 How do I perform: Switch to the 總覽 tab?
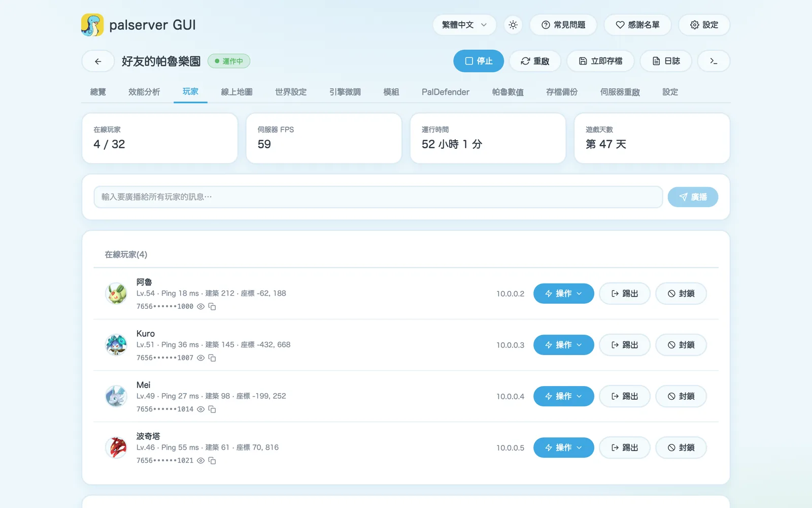[98, 92]
